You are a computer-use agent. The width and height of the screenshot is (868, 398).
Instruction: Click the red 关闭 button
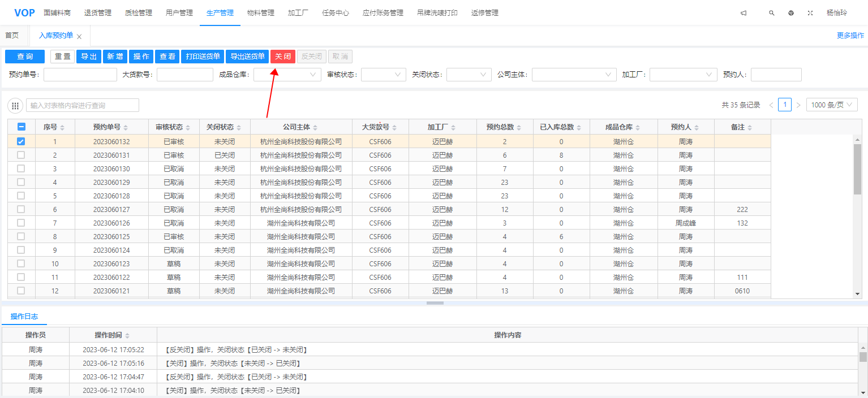click(283, 57)
